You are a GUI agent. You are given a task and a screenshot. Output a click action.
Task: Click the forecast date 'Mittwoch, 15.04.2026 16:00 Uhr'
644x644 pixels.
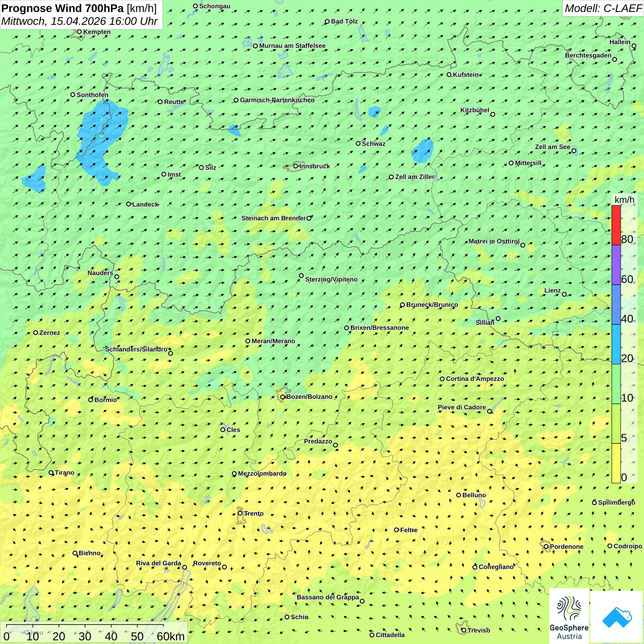click(x=80, y=21)
